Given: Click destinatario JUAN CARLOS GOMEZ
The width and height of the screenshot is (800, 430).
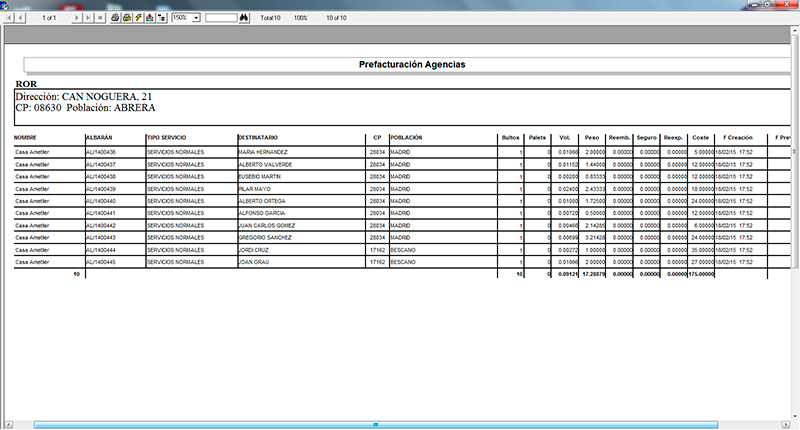Looking at the screenshot, I should coord(267,225).
